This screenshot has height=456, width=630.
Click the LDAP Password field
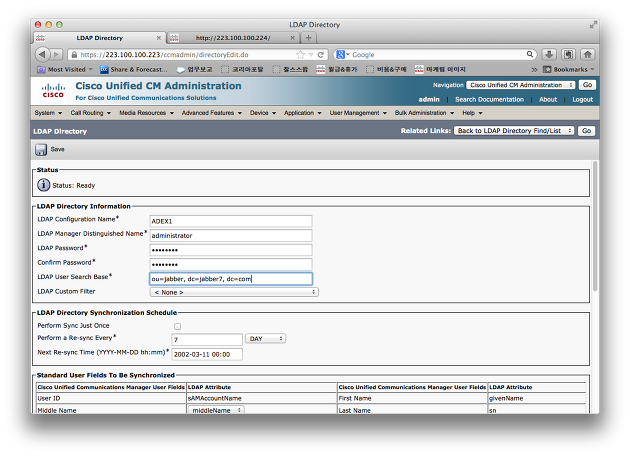231,250
